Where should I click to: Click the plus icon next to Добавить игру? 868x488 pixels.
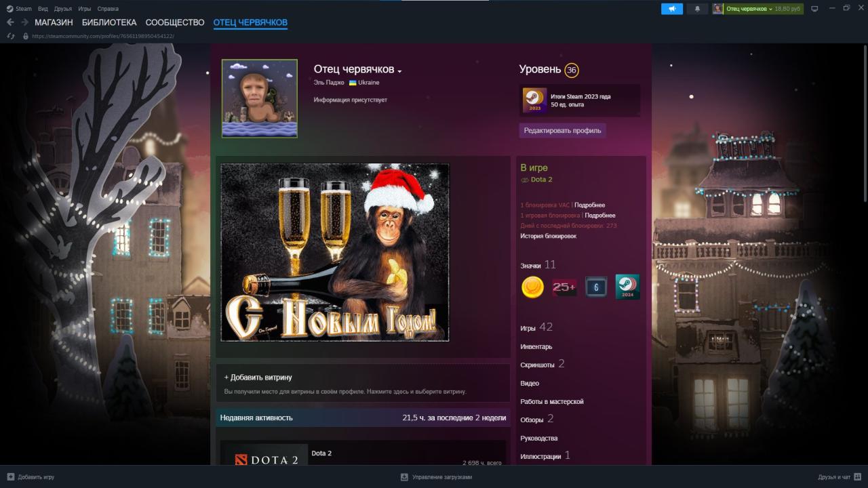point(10,476)
